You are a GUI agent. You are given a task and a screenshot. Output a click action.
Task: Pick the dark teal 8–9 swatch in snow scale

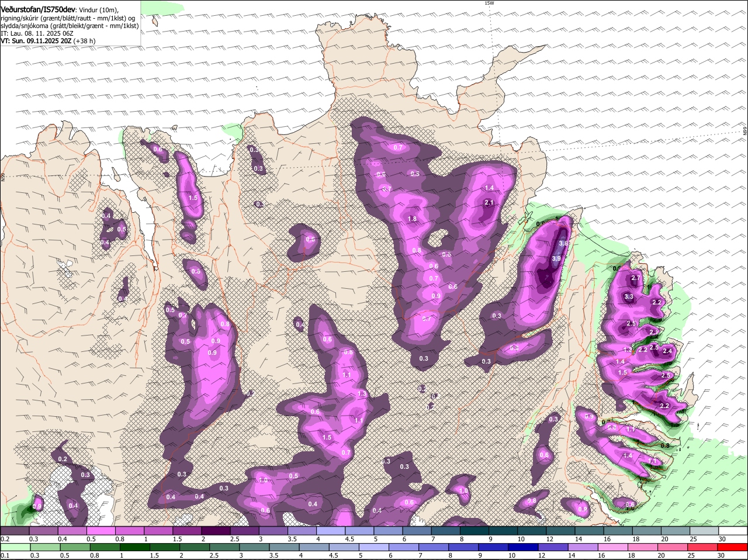474,530
